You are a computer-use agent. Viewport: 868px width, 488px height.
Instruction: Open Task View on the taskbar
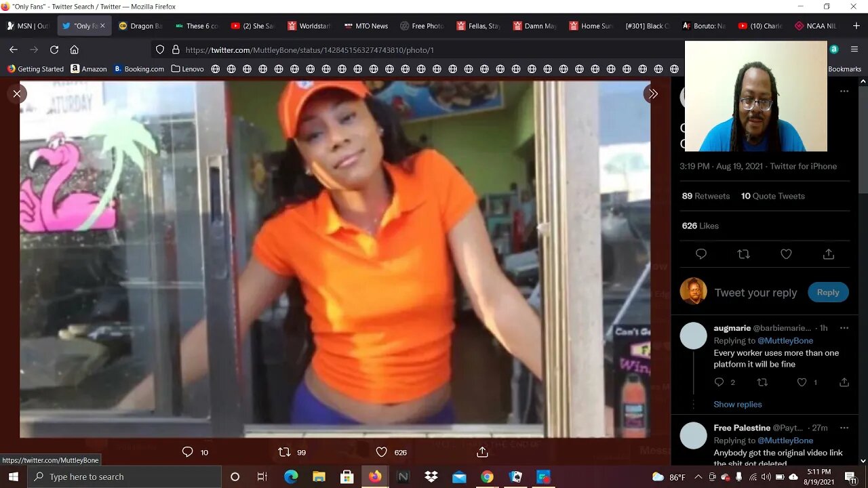click(262, 476)
